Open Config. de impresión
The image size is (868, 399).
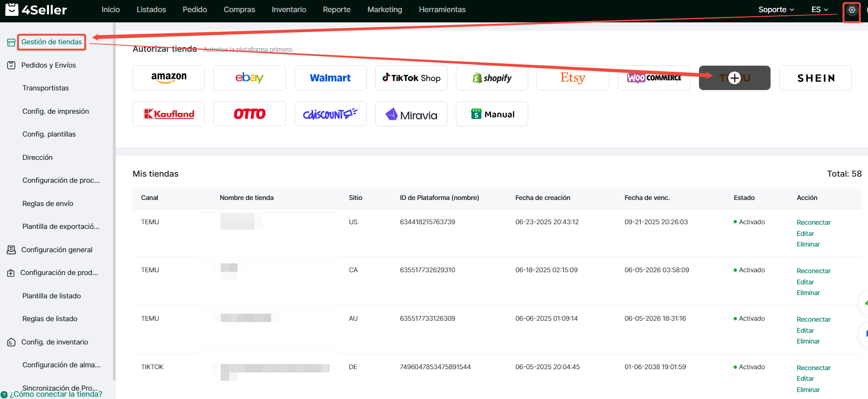[56, 111]
